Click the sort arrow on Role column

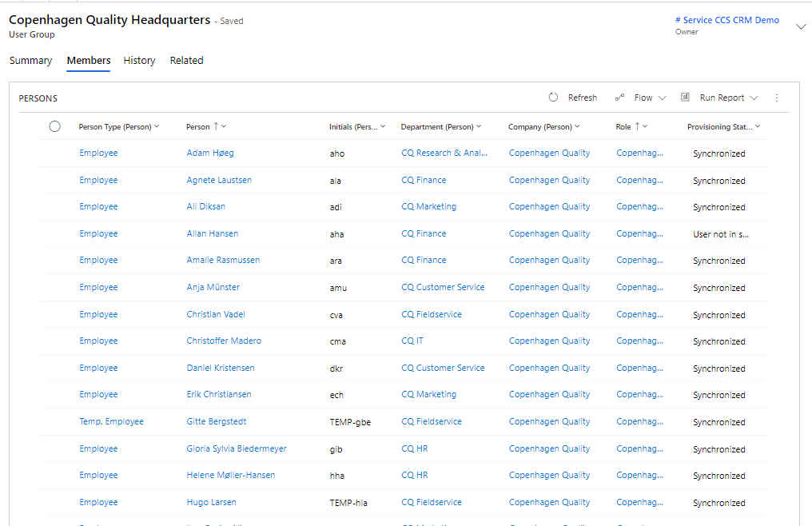pos(636,126)
